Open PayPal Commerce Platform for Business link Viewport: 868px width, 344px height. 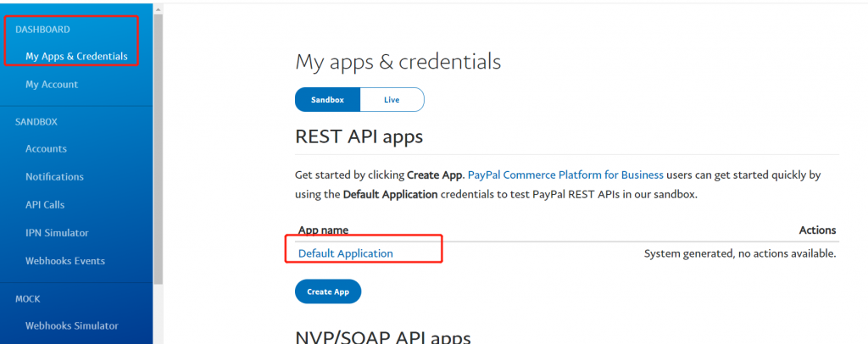click(x=565, y=175)
